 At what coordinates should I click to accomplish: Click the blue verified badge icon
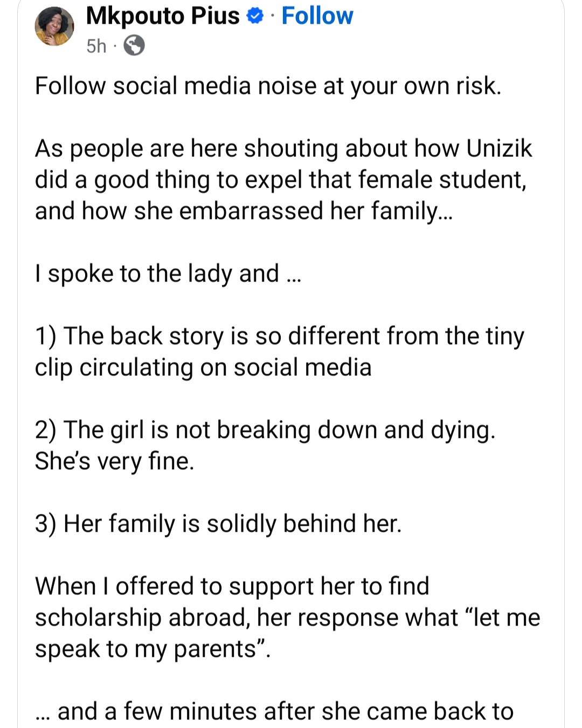coord(254,17)
